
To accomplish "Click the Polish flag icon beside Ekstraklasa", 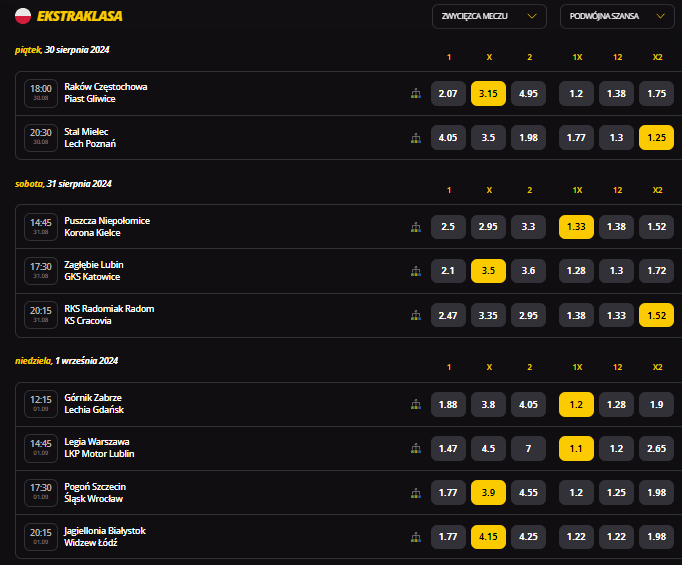I will pyautogui.click(x=23, y=15).
